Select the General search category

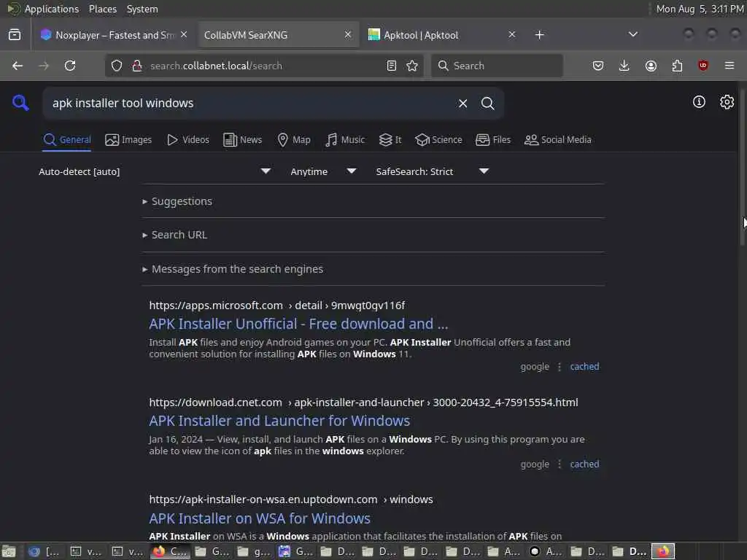66,139
